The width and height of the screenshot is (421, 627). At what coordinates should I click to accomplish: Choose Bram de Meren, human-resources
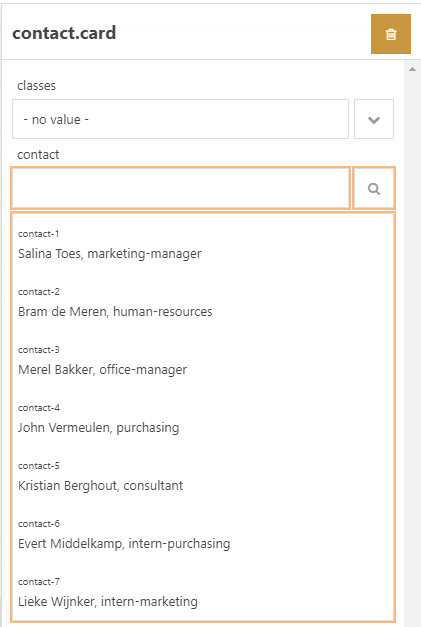(x=203, y=303)
